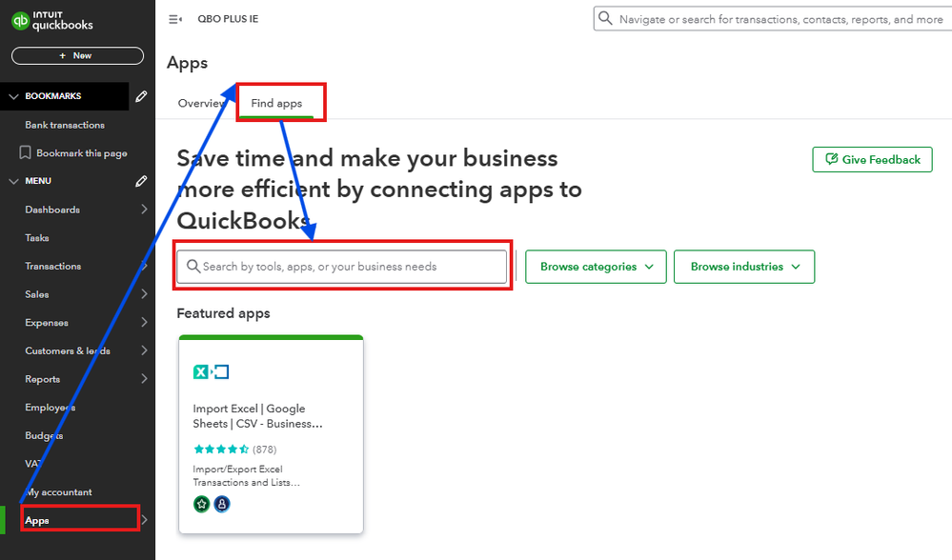Edit bookmarks with the pencil icon
952x560 pixels.
point(141,96)
